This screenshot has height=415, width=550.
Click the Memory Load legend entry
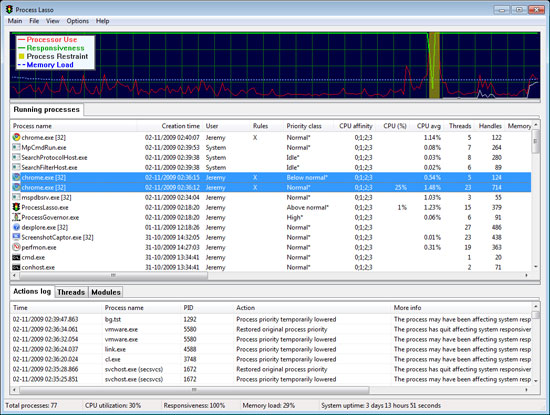[x=46, y=65]
